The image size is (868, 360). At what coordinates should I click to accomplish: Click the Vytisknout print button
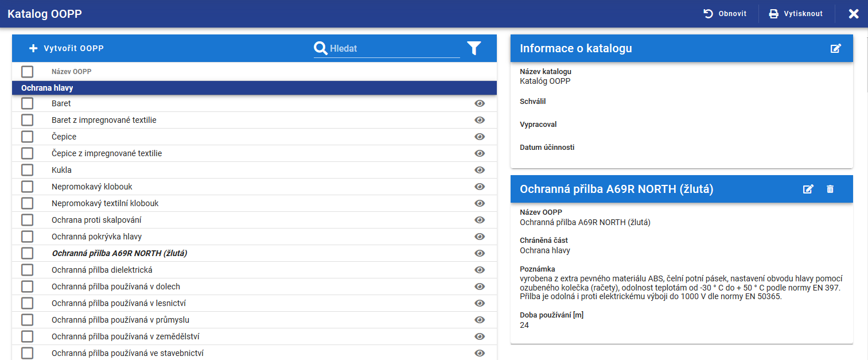tap(796, 14)
